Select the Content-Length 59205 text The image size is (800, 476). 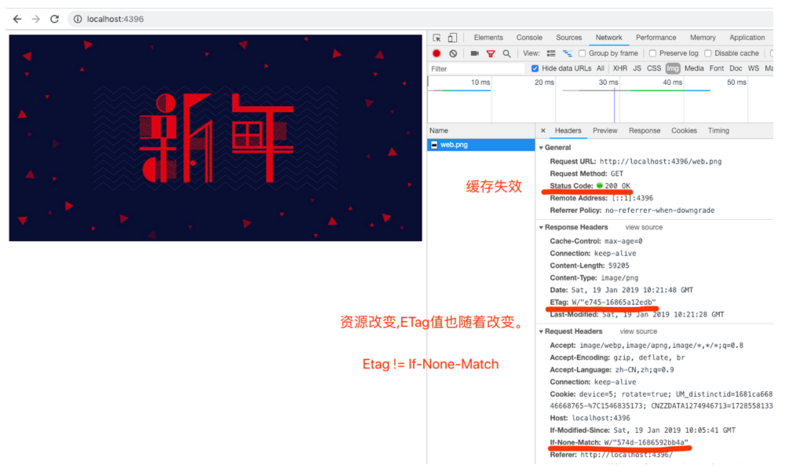click(589, 265)
